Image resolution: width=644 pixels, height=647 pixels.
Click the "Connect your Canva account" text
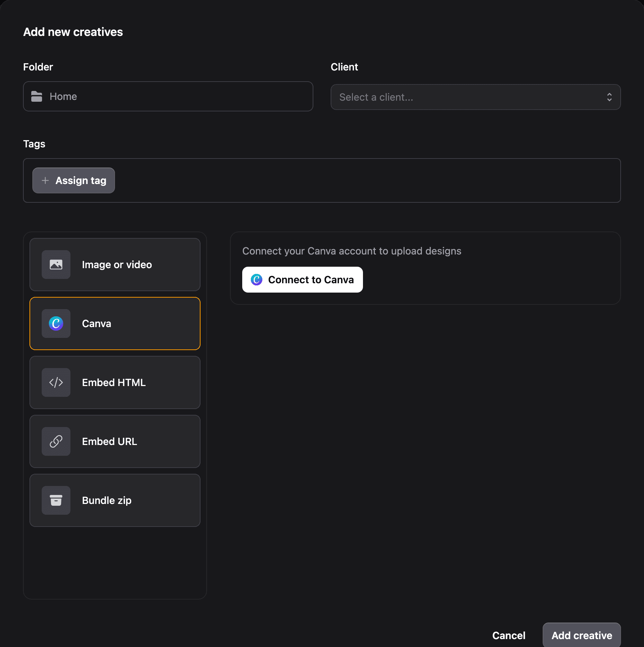tap(352, 251)
